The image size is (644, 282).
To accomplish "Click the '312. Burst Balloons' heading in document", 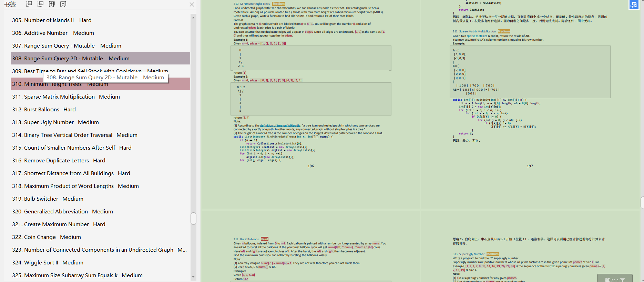I will (x=246, y=239).
